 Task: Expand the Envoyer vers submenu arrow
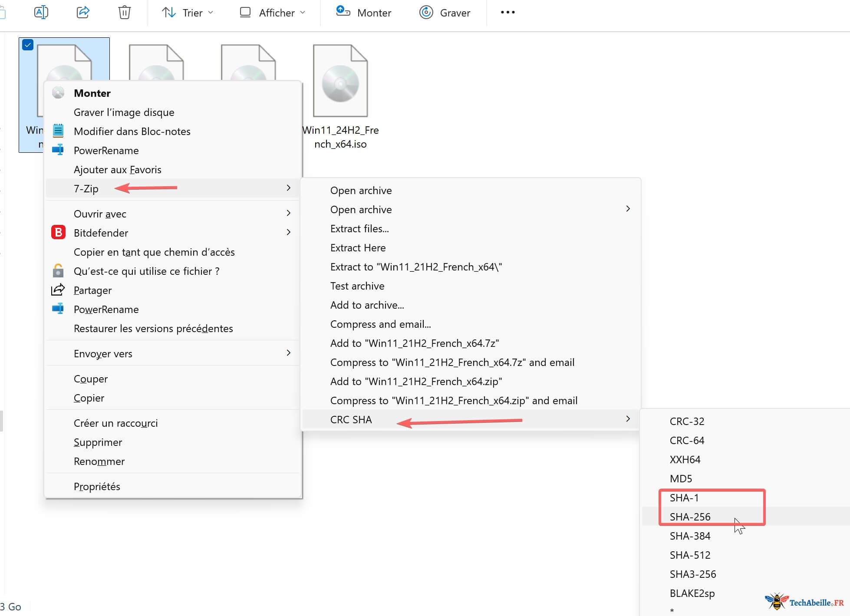(289, 353)
